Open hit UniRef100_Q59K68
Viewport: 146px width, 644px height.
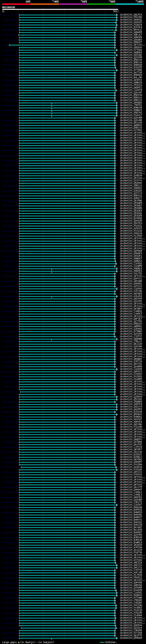point(131,638)
